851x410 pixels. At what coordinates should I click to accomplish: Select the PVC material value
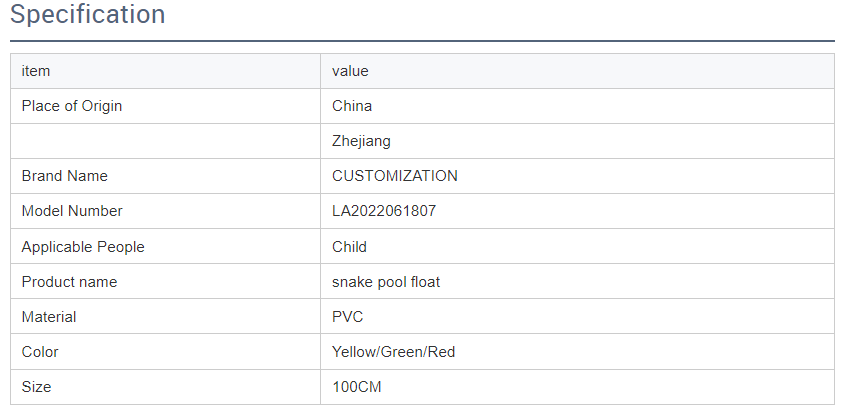(348, 317)
